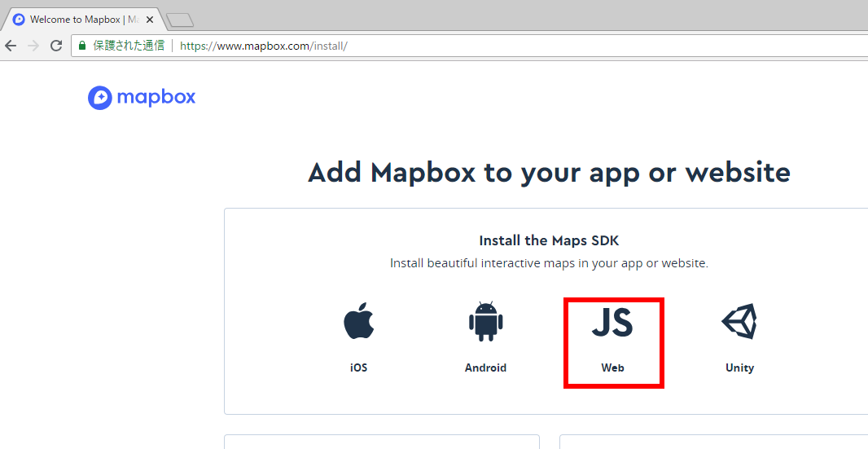
Task: Select the Android robot icon
Action: click(x=485, y=321)
